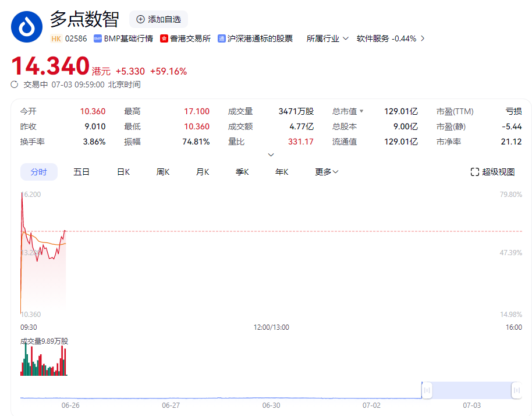Viewport: 532px width, 416px height.
Task: Click the 换手率 value 3.86%
Action: (x=94, y=142)
